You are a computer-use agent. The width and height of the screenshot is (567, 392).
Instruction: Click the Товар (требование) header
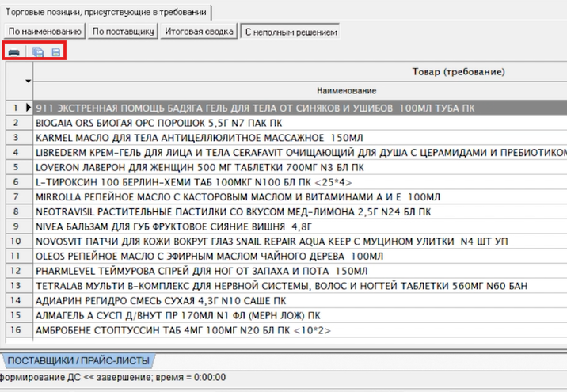[x=300, y=71]
